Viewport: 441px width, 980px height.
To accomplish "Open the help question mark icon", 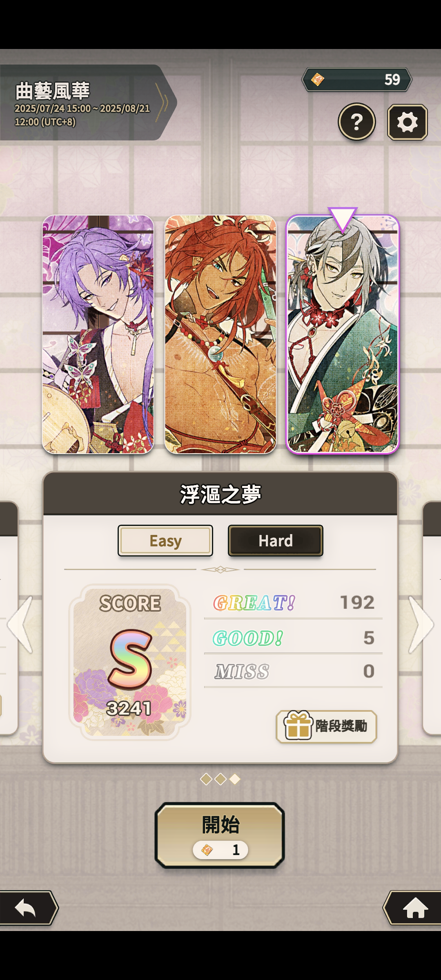I will pyautogui.click(x=357, y=122).
